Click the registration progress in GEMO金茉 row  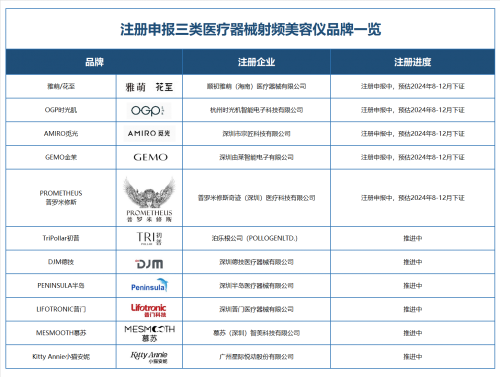(413, 157)
